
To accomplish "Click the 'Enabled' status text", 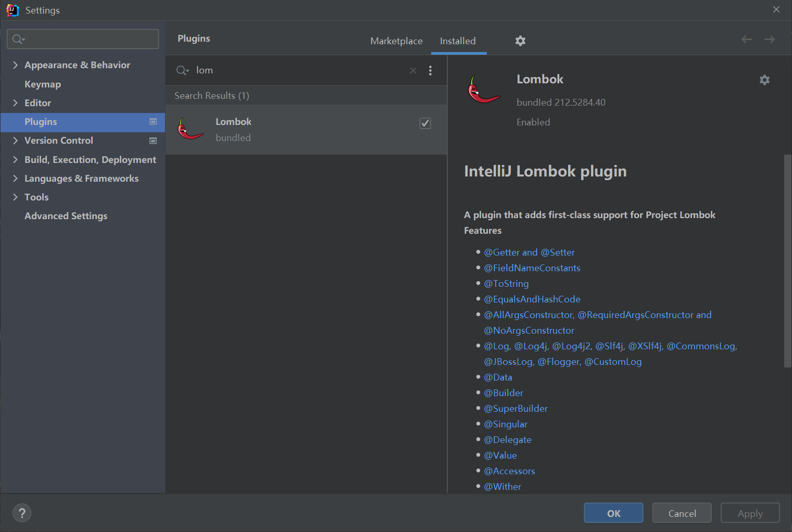I will coord(533,122).
